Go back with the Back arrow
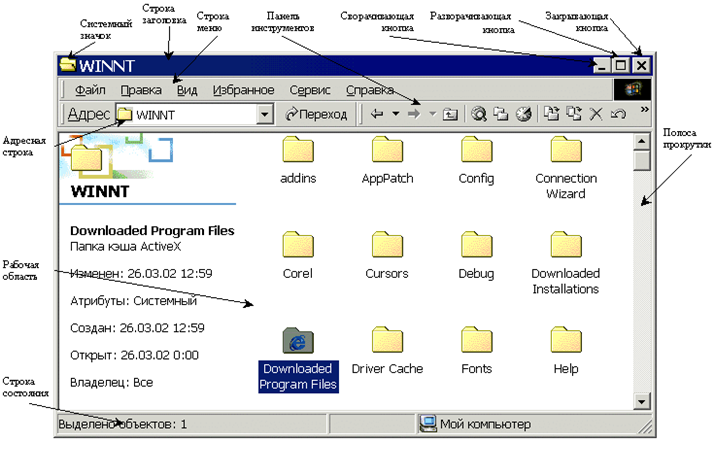 377,114
